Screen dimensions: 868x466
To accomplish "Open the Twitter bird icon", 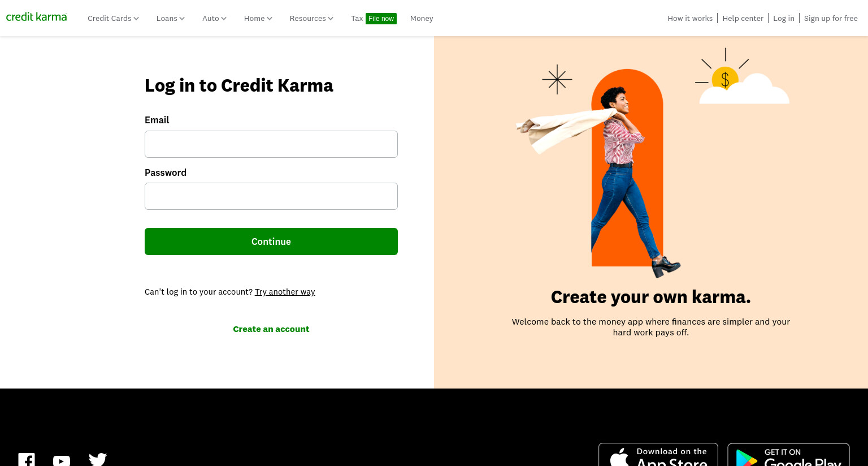I will (x=98, y=459).
